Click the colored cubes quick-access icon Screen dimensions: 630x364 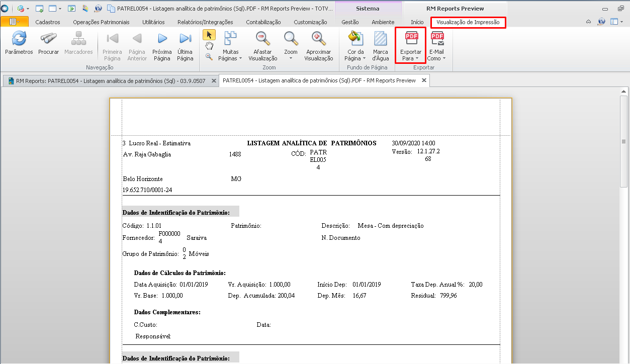tap(21, 9)
